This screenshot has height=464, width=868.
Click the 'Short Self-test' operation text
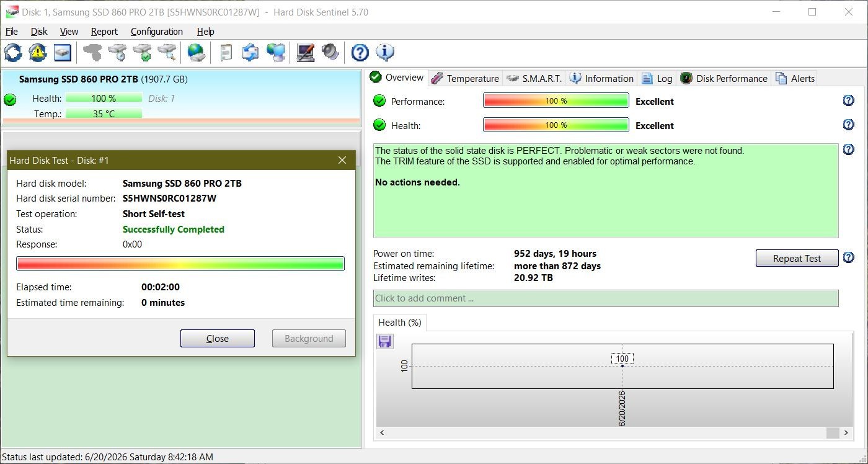pos(154,214)
